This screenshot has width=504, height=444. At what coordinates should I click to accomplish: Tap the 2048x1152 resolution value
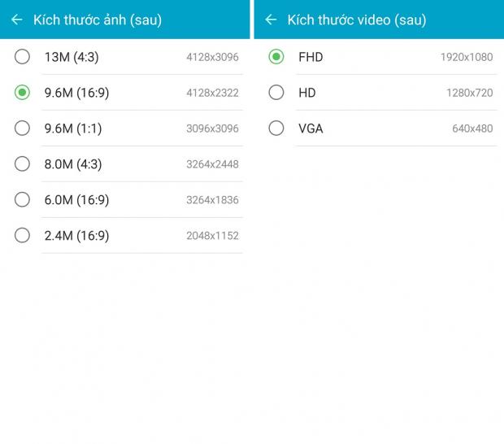(212, 237)
